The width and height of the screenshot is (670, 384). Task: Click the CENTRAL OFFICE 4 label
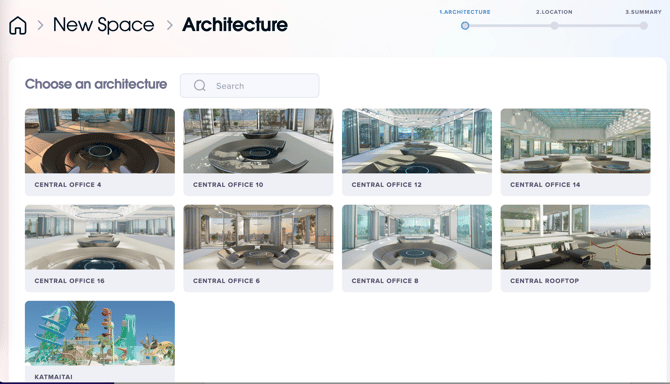(x=68, y=185)
